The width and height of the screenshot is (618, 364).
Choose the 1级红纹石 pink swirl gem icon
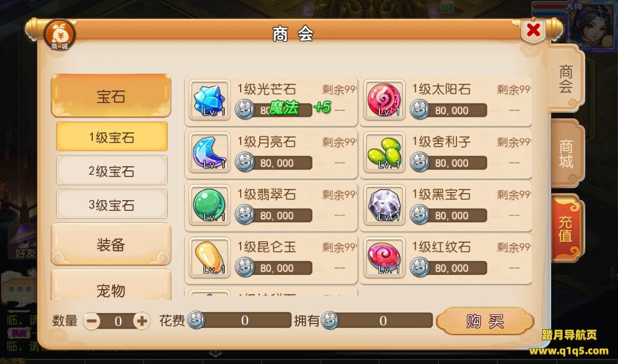[384, 257]
